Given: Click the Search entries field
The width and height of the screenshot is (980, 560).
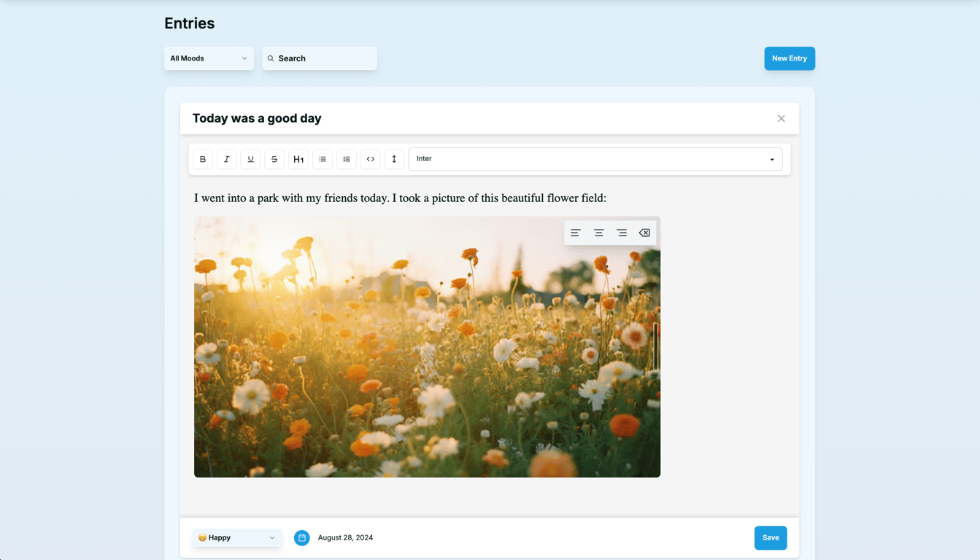Looking at the screenshot, I should click(x=320, y=58).
